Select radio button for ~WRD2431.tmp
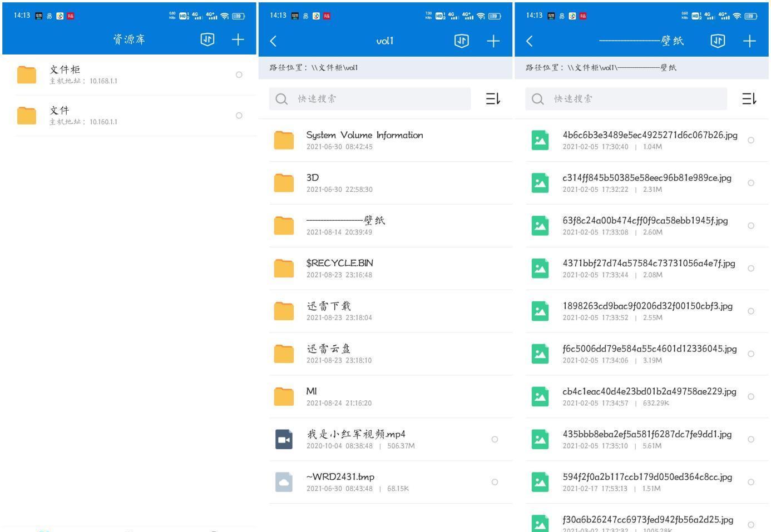The image size is (771, 532). click(x=495, y=482)
